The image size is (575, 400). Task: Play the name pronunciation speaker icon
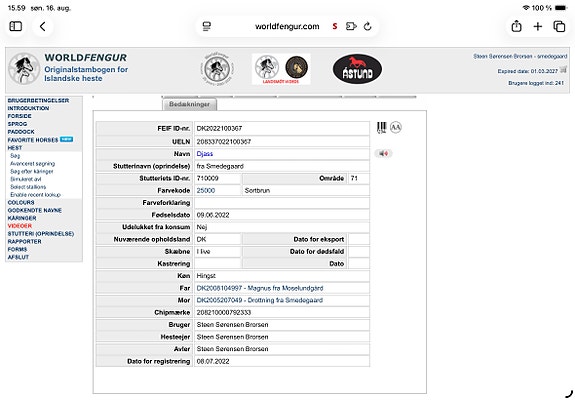[384, 154]
